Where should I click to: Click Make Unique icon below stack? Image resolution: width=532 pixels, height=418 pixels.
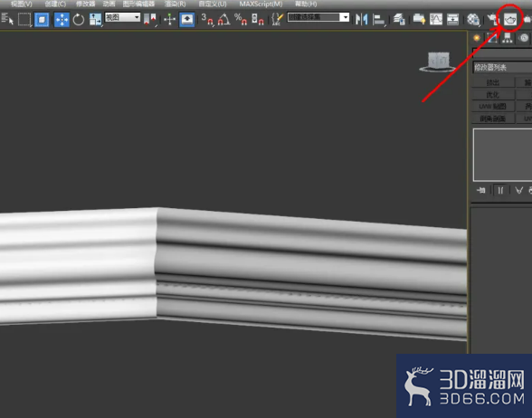[x=519, y=190]
